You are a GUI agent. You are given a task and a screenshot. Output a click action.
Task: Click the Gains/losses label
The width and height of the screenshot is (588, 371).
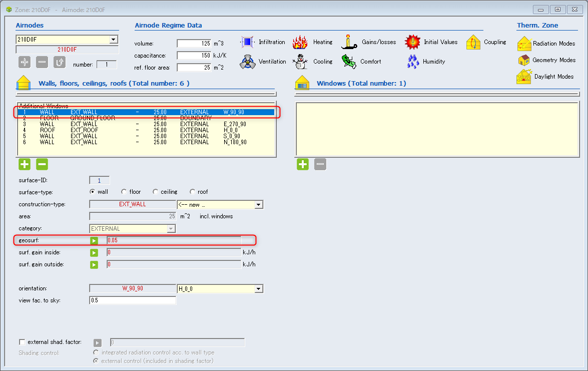(x=379, y=42)
